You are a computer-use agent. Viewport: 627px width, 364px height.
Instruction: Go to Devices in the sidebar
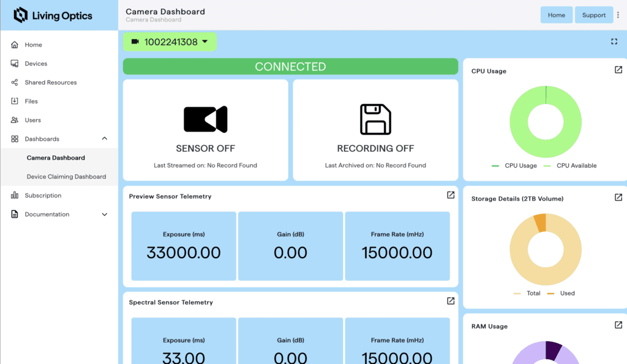point(36,64)
